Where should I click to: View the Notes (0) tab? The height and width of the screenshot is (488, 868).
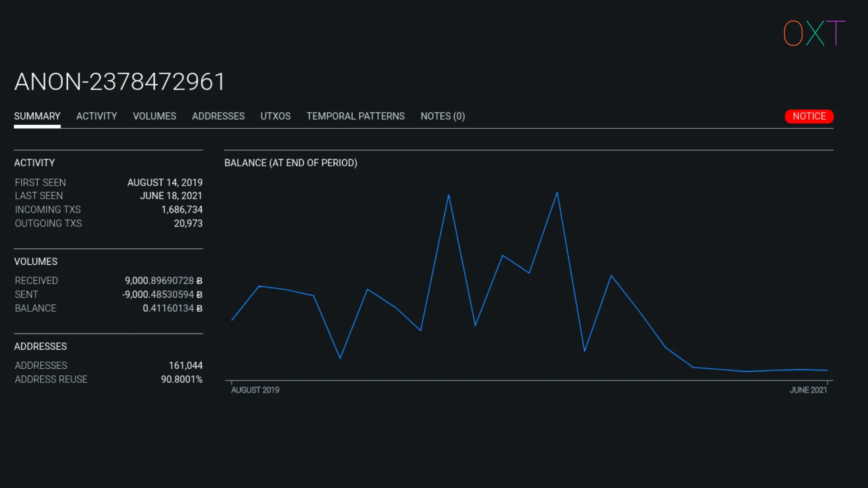tap(442, 116)
